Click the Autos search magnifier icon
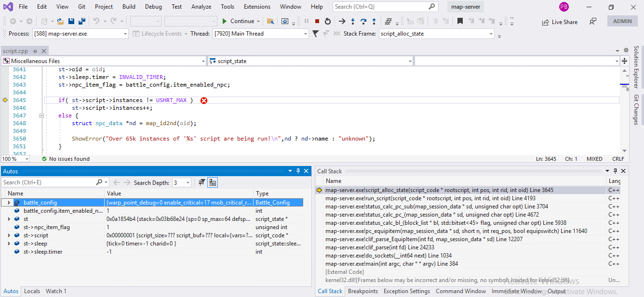Screen dimensions: 644x297 (99, 182)
